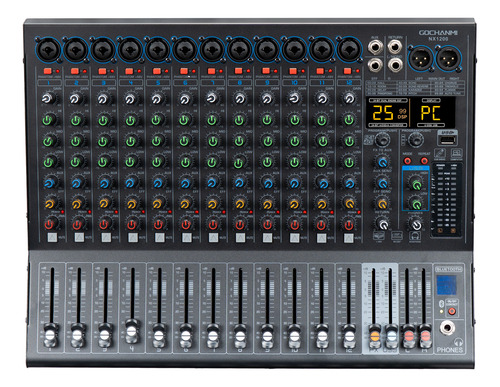This screenshot has height=387, width=500.
Task: Click the master FX TO AUX knob
Action: tap(383, 162)
